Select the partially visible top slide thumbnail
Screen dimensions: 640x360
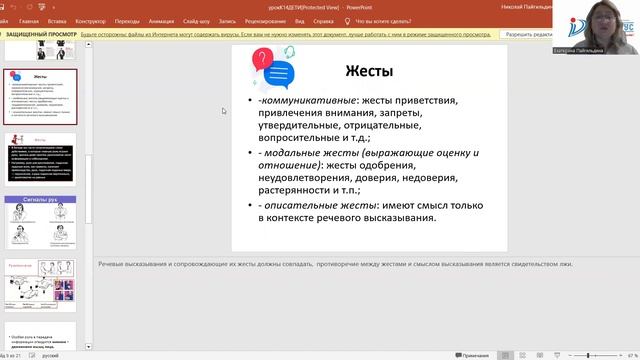point(40,51)
